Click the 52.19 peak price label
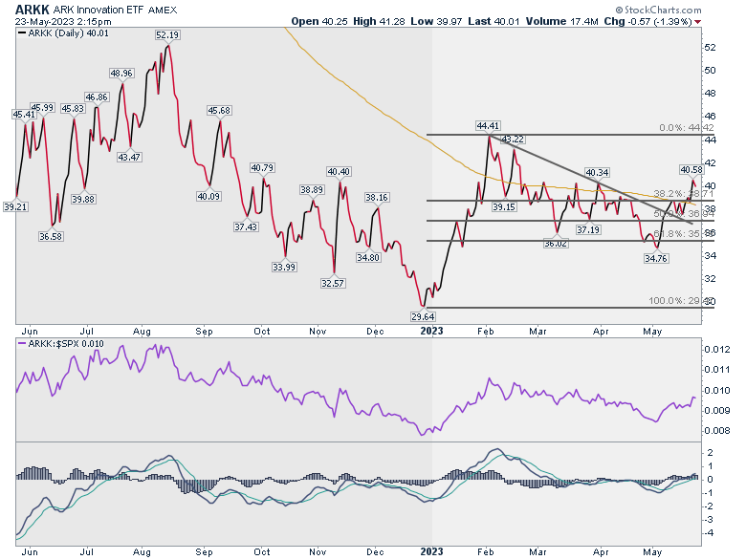This screenshot has height=560, width=746. (167, 35)
